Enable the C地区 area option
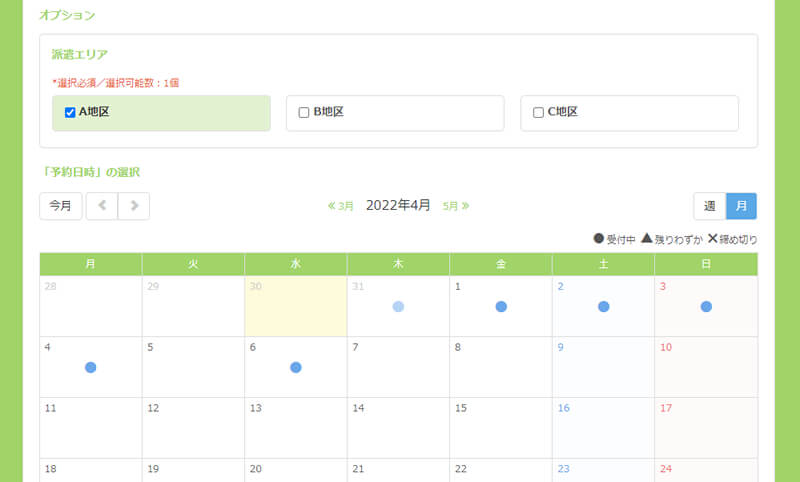 (538, 113)
